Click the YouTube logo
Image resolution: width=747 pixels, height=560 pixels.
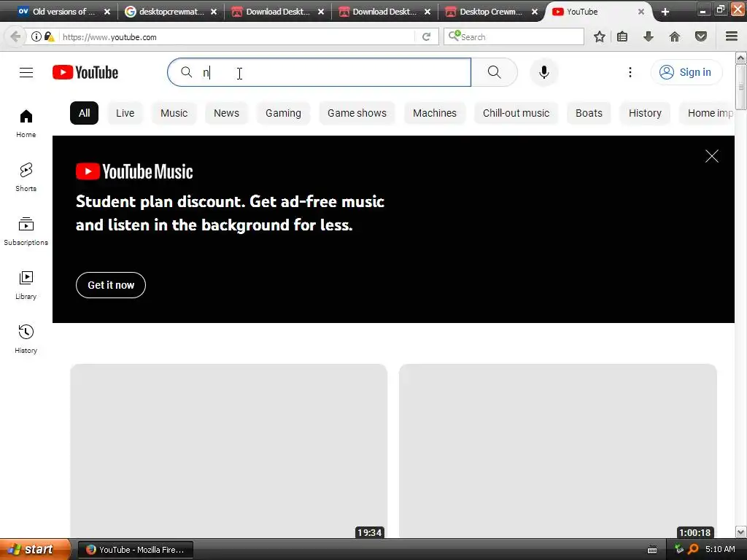pyautogui.click(x=85, y=72)
